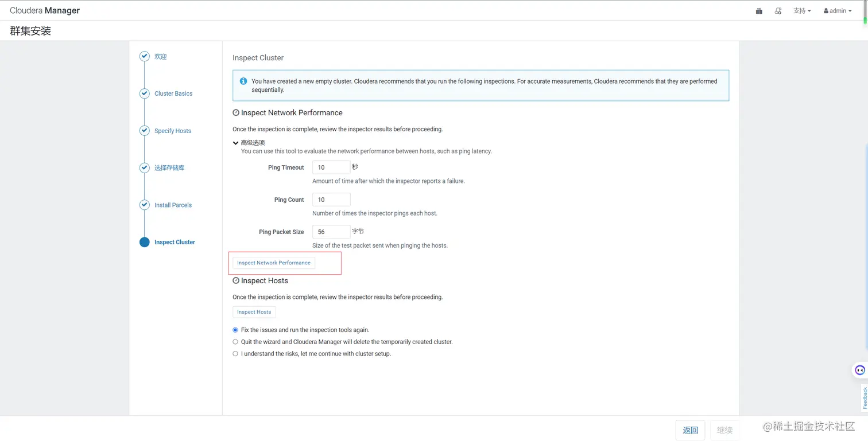Open the admin user dropdown menu
This screenshot has width=868, height=445.
coord(838,11)
